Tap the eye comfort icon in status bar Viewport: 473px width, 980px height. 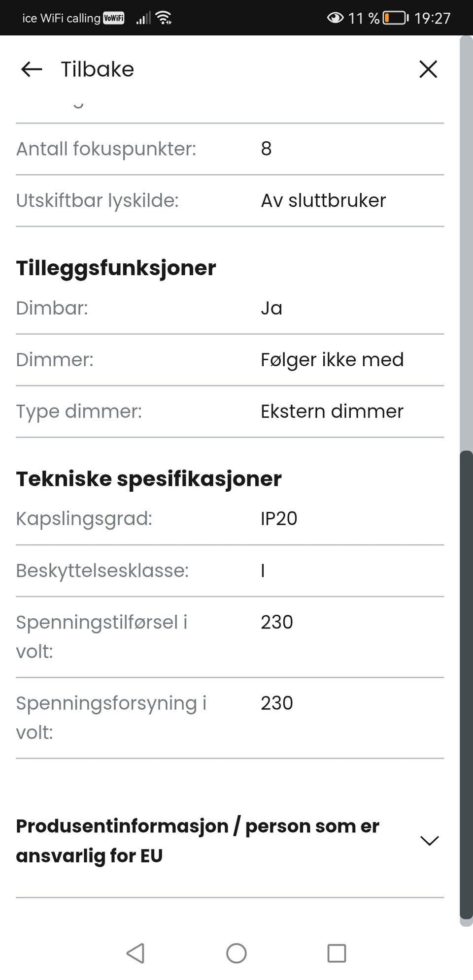335,18
